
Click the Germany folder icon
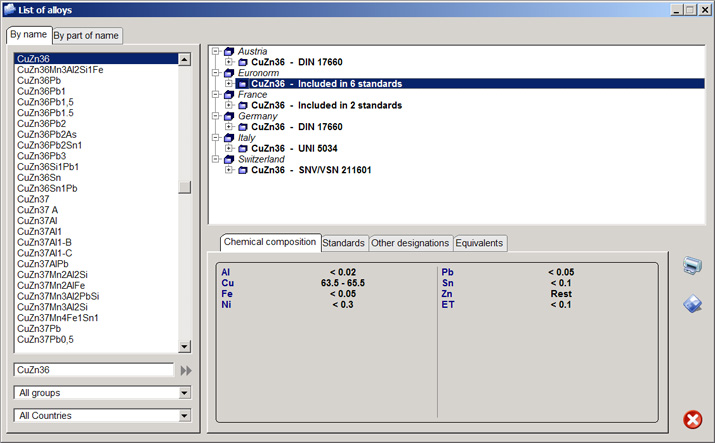click(229, 116)
